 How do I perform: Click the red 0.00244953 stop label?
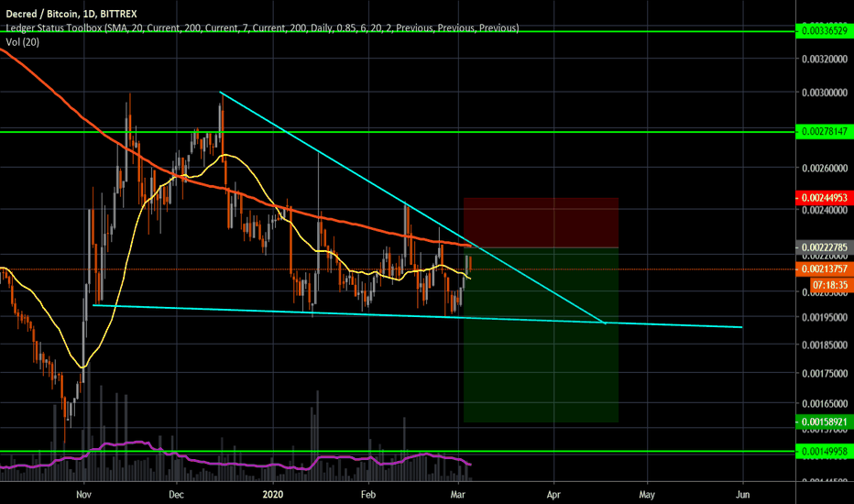824,197
